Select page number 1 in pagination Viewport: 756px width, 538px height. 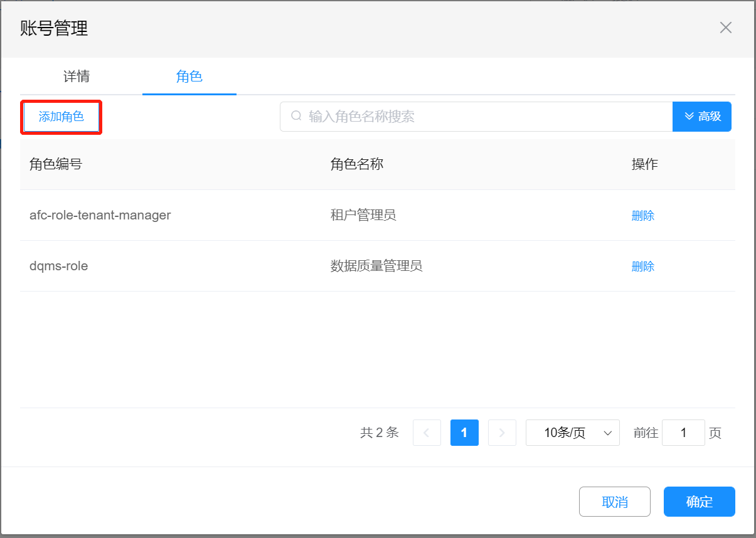tap(464, 433)
